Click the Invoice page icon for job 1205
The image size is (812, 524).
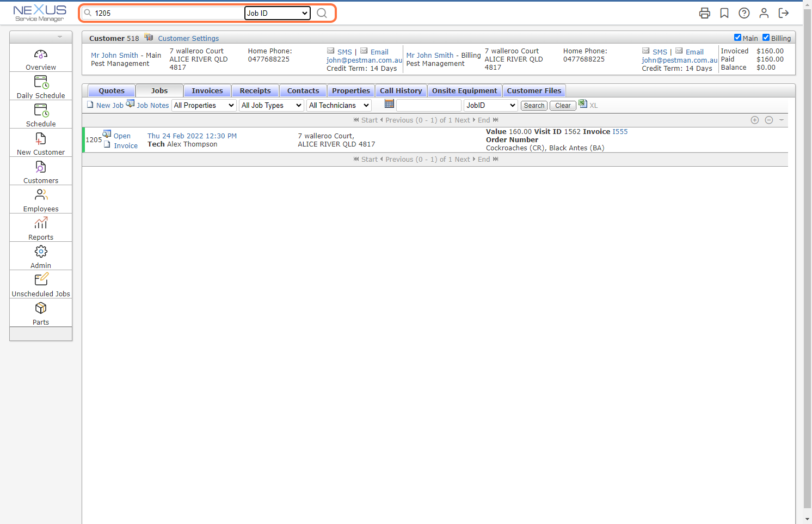(x=107, y=144)
